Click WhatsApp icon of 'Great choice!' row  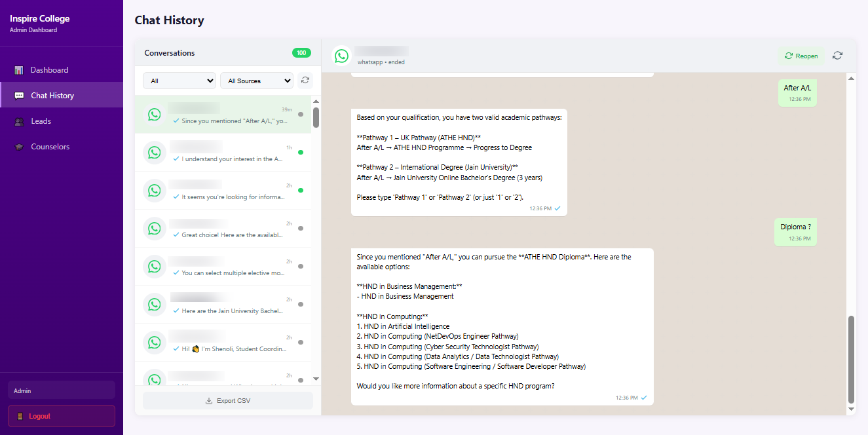[155, 229]
